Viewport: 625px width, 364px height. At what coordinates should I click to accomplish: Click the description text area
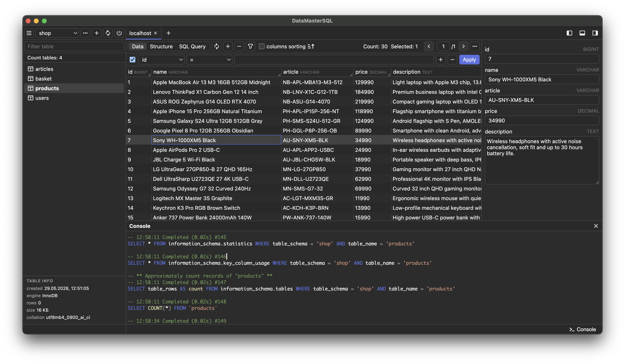[x=542, y=160]
